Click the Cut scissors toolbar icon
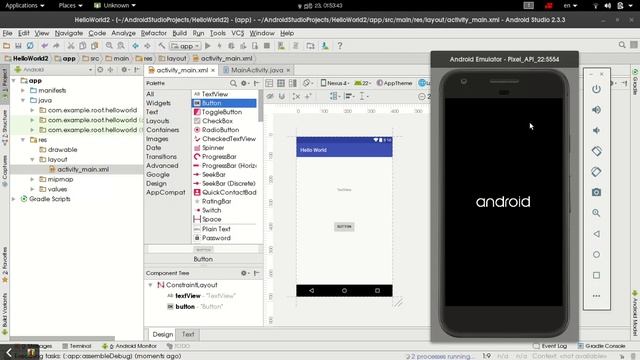The image size is (640, 360). 71,46
